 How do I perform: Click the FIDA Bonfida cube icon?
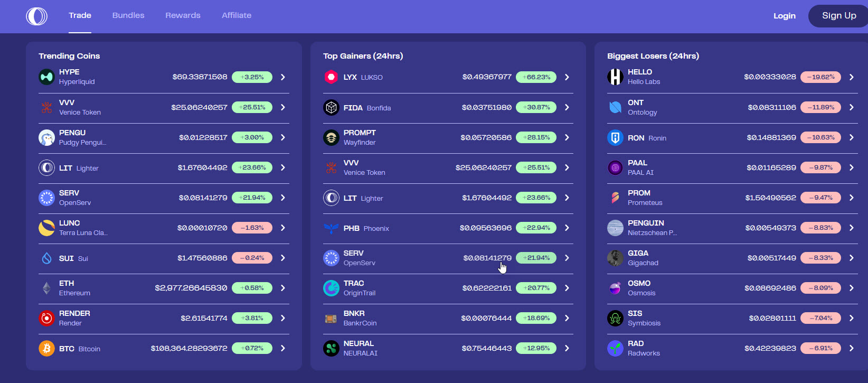331,108
